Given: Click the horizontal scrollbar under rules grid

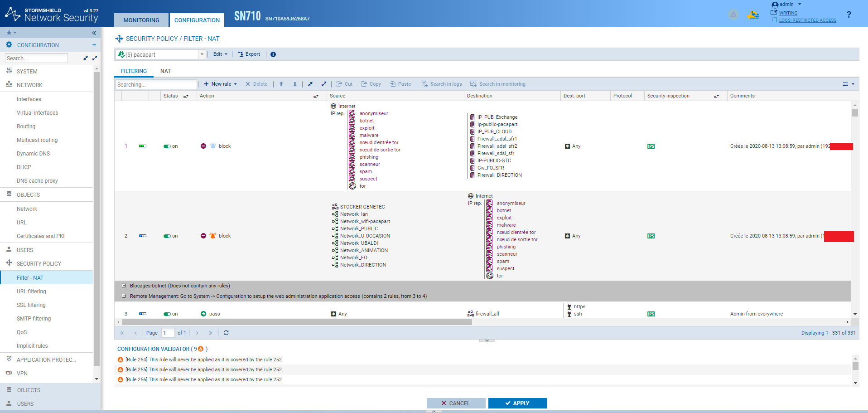Looking at the screenshot, I should 297,322.
